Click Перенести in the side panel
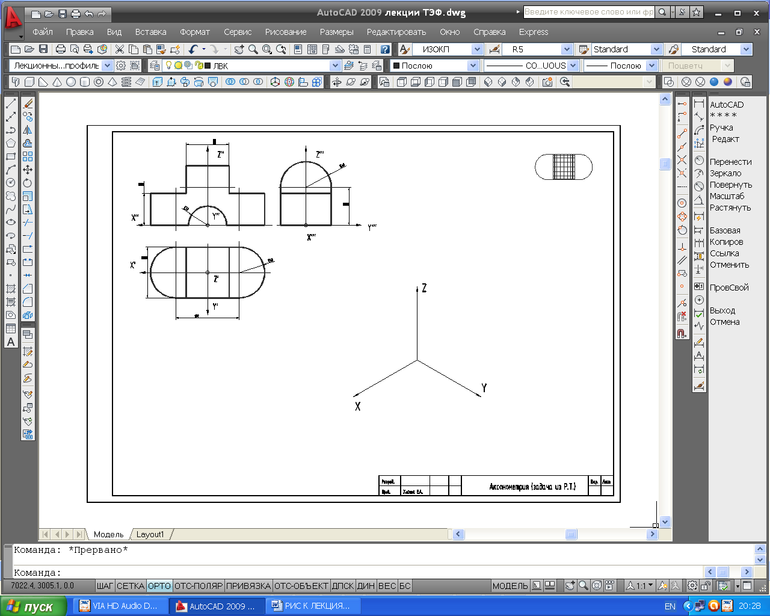This screenshot has width=770, height=616. (730, 162)
